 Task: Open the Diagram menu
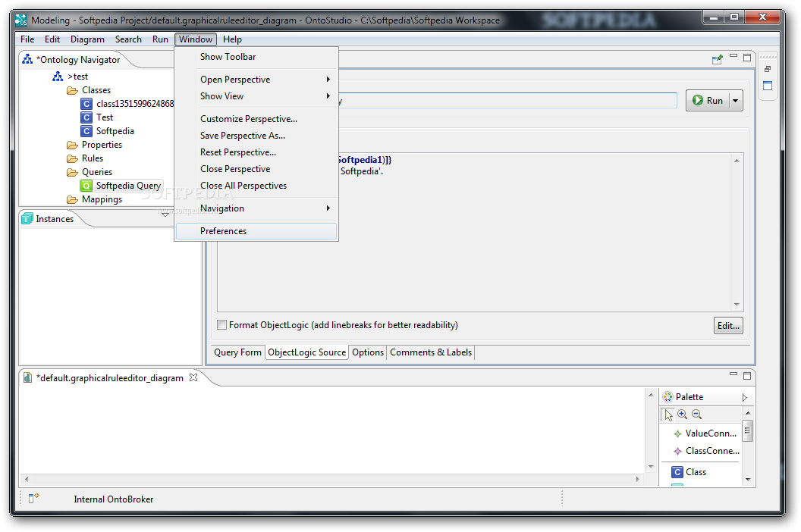87,39
